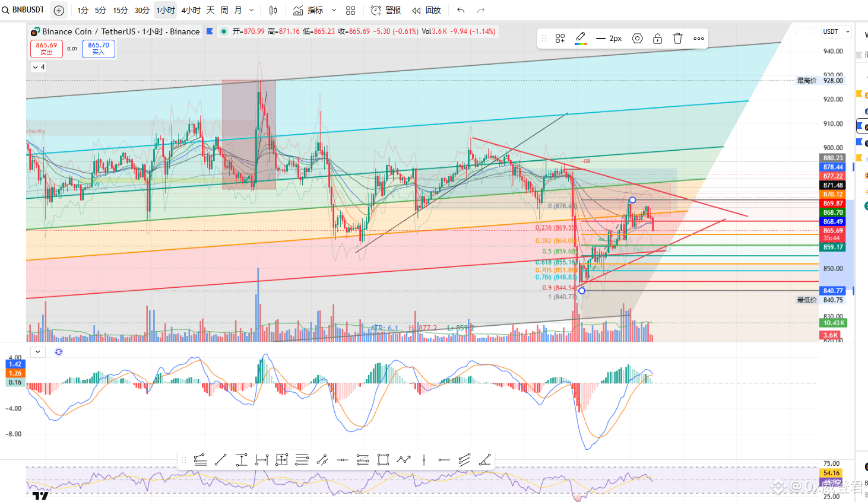Open drawing settings with the hexagon gear icon
Screen dimensions: 868x502
click(637, 39)
